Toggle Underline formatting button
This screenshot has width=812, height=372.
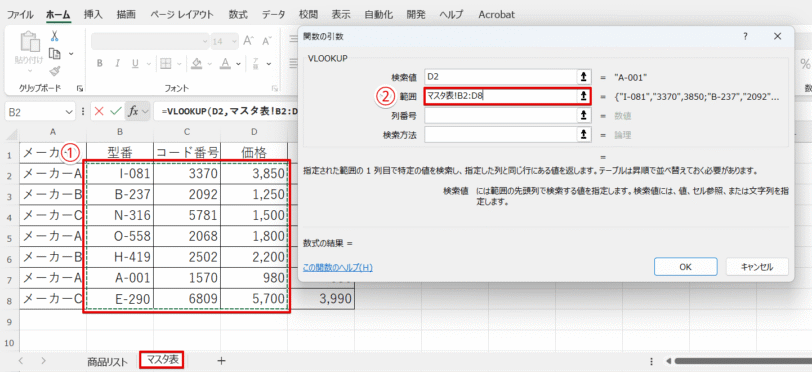pos(135,64)
